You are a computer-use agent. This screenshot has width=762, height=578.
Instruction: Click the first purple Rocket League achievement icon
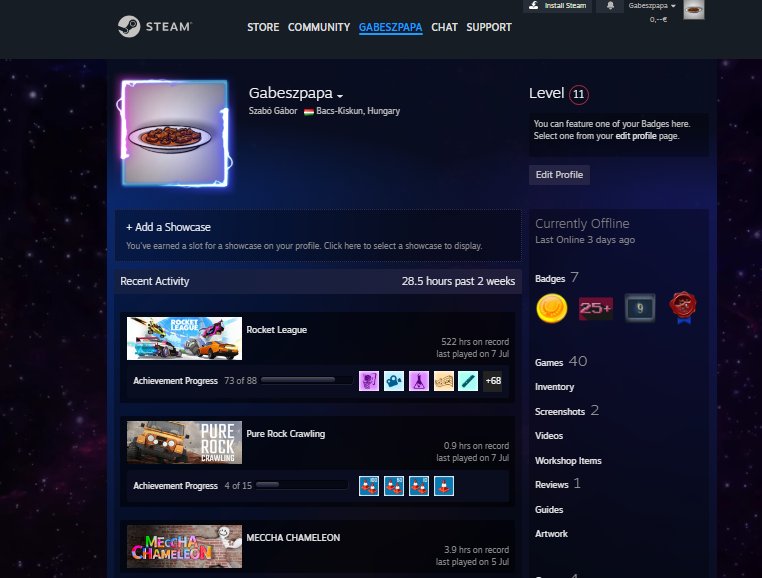point(369,381)
